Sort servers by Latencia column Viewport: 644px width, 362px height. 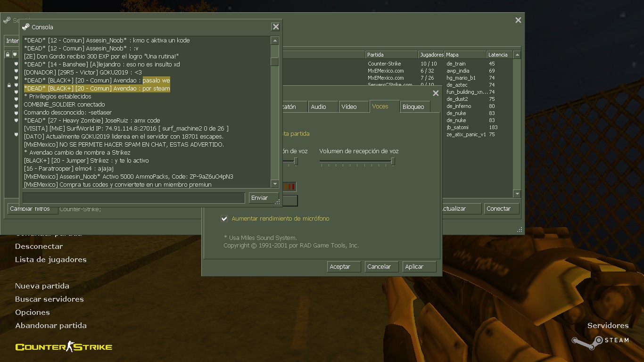pos(499,55)
